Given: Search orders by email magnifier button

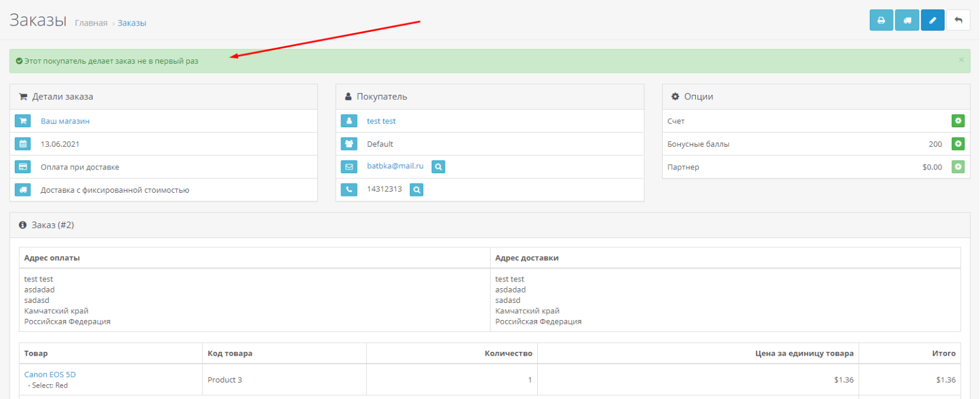Looking at the screenshot, I should [x=439, y=166].
